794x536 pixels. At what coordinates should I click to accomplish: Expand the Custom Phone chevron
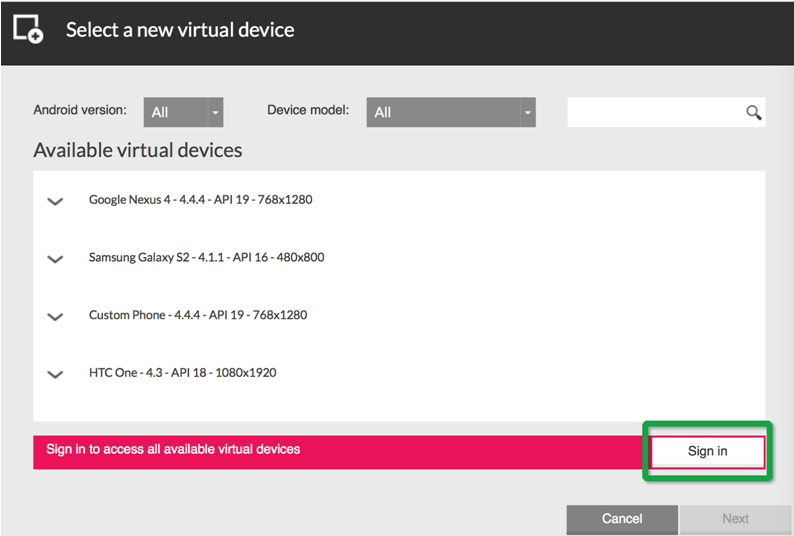[55, 317]
